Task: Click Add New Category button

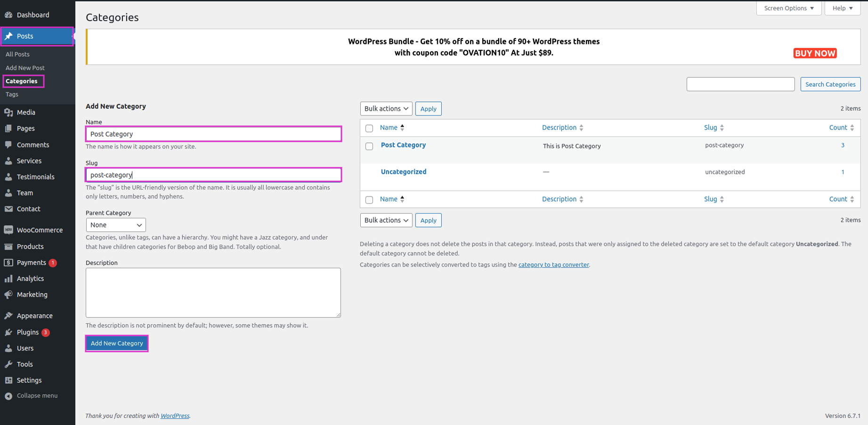Action: 117,343
